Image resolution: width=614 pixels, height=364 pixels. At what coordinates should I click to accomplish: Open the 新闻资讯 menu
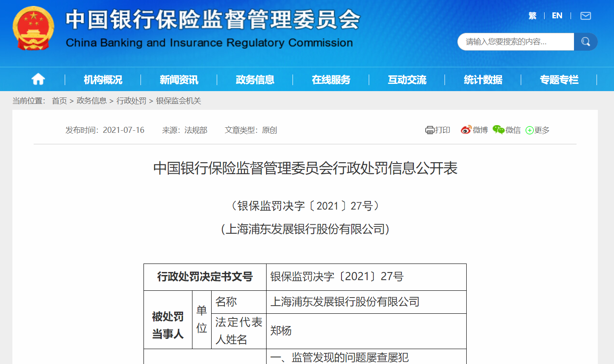click(179, 80)
